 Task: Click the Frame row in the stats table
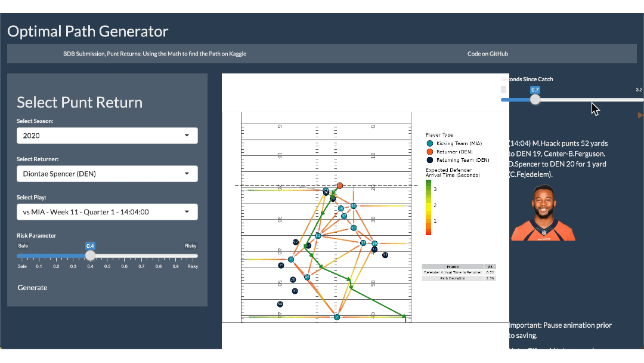tap(459, 267)
